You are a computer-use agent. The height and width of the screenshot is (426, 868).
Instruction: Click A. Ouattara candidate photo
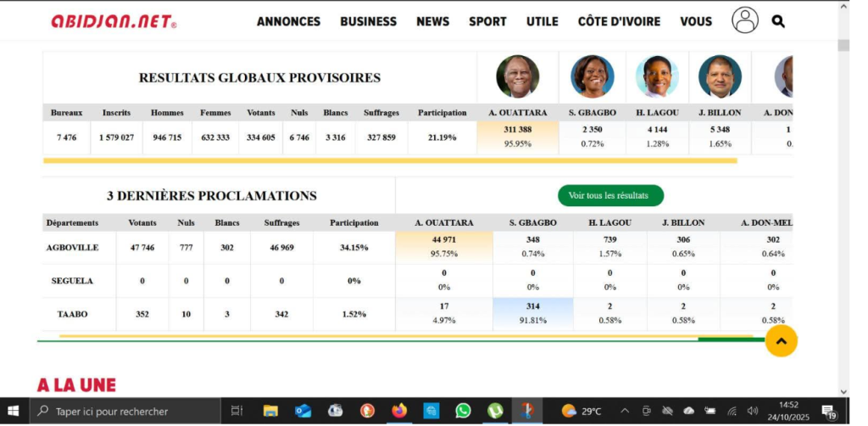(518, 76)
